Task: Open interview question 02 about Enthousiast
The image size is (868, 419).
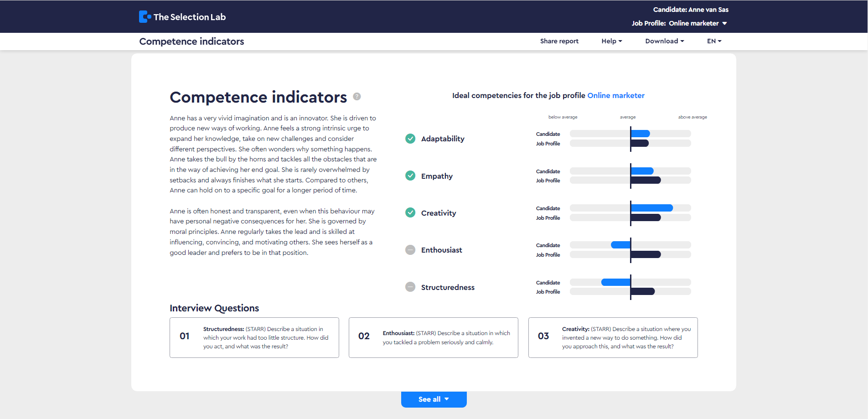Action: pyautogui.click(x=433, y=337)
